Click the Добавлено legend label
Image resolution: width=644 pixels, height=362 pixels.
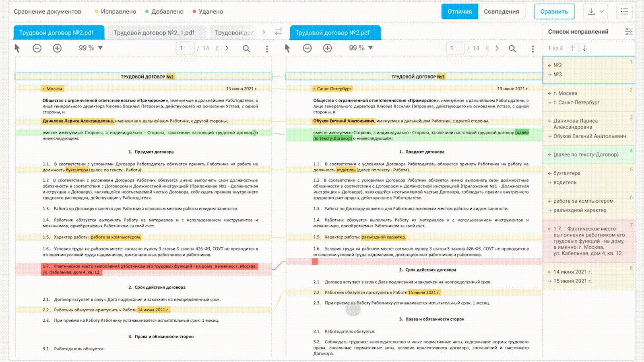tap(167, 12)
